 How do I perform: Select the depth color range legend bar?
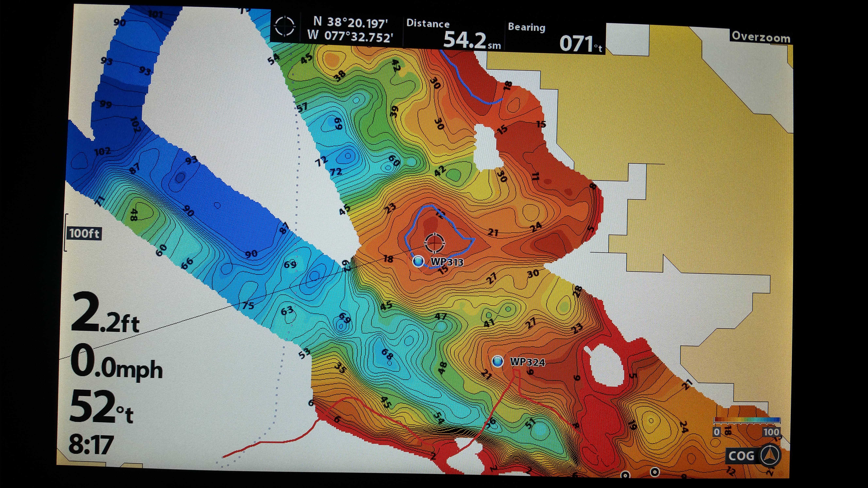pyautogui.click(x=747, y=420)
